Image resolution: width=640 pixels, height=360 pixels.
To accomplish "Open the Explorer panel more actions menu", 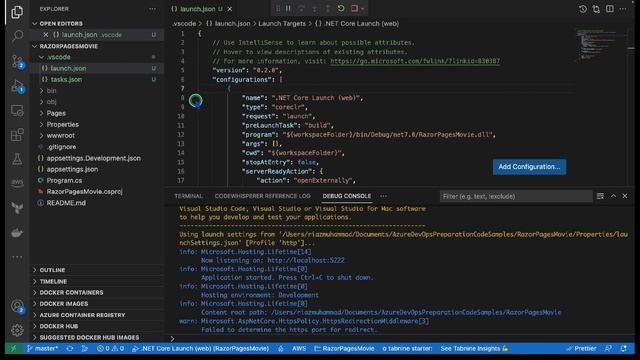I will [152, 9].
